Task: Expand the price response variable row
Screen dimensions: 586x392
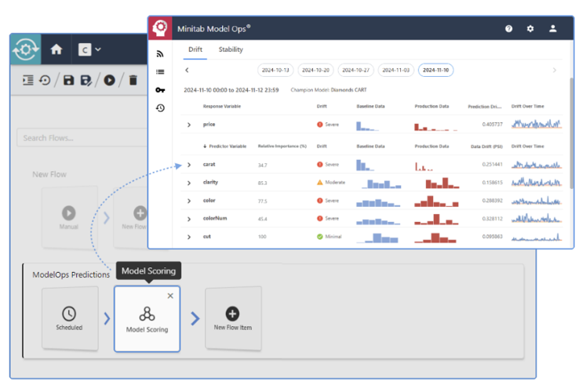Action: (189, 125)
